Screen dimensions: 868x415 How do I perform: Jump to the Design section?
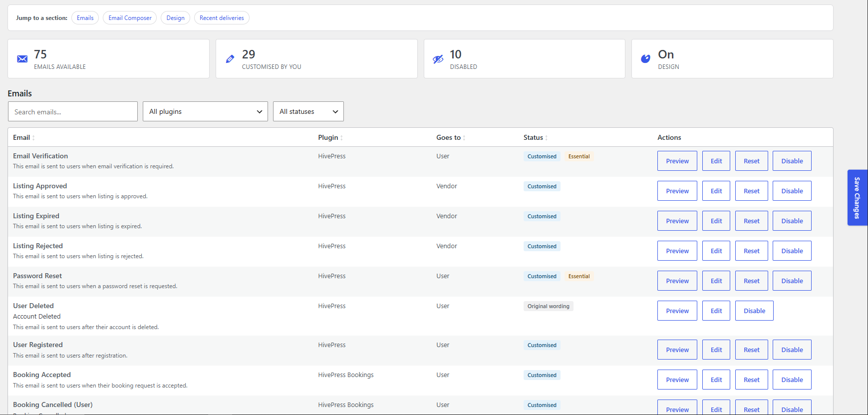[175, 18]
